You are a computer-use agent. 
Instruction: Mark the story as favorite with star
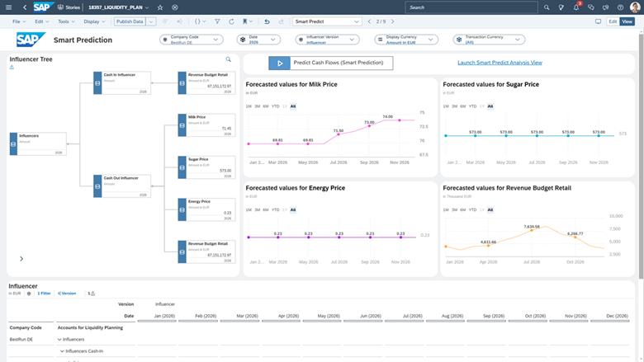[160, 7]
